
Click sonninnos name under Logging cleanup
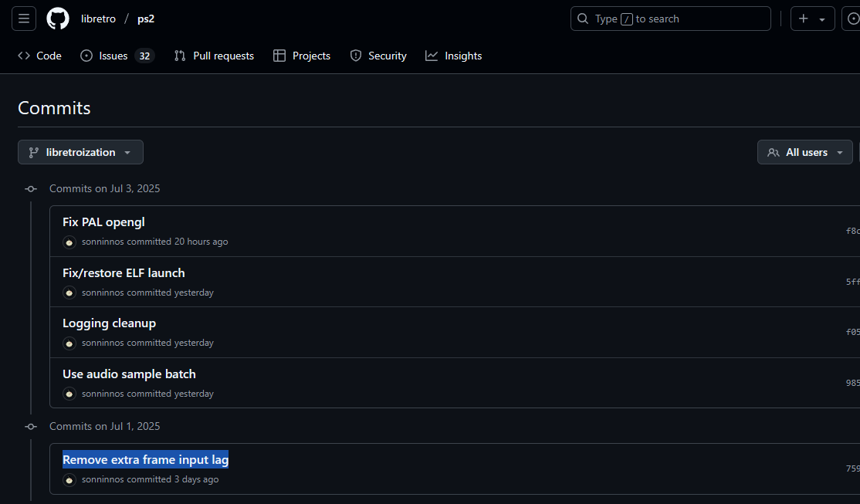[x=103, y=342]
